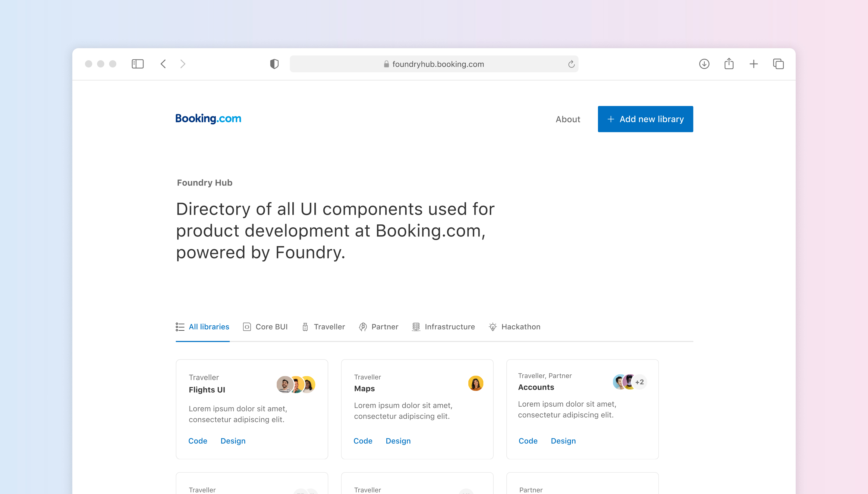The height and width of the screenshot is (494, 868).
Task: Switch to the Infrastructure tab
Action: [443, 327]
